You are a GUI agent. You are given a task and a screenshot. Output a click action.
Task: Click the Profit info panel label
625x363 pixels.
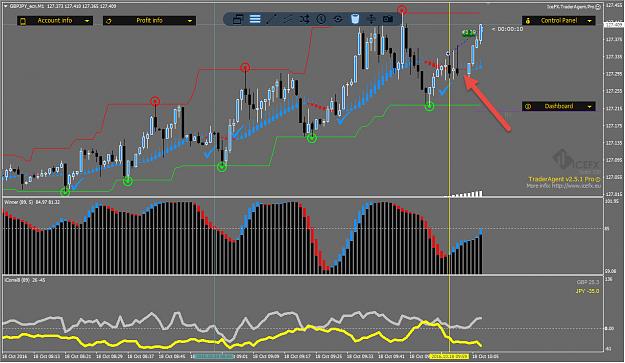coord(149,21)
